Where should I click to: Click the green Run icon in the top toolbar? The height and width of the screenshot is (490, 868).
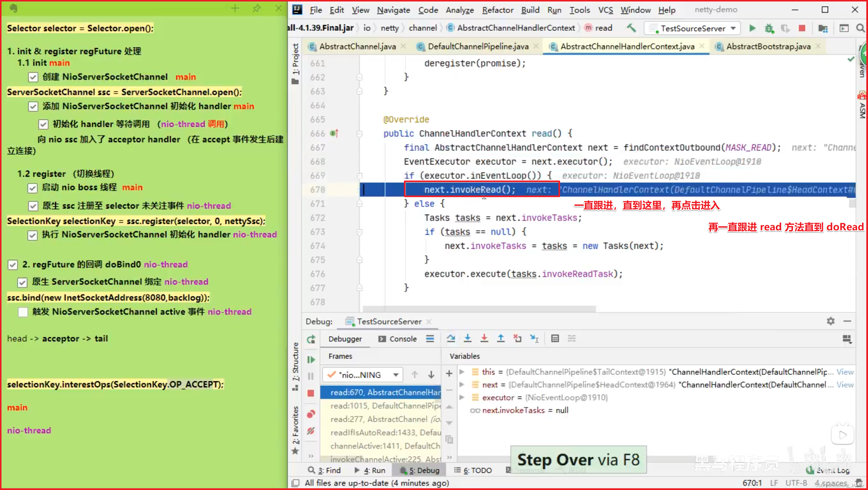pyautogui.click(x=752, y=28)
